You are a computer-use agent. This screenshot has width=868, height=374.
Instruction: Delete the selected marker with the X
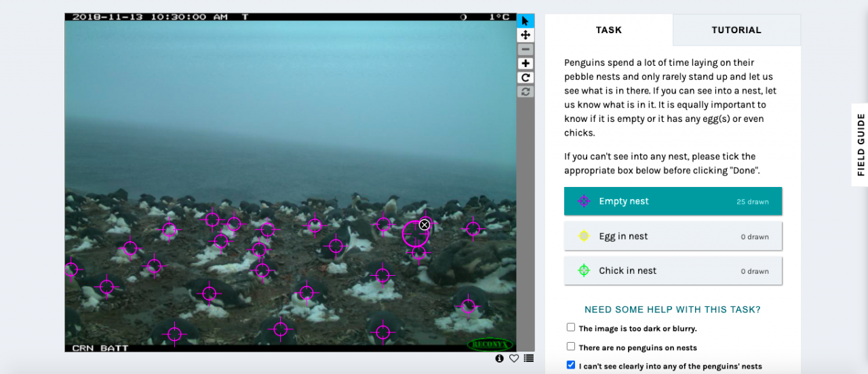tap(425, 224)
